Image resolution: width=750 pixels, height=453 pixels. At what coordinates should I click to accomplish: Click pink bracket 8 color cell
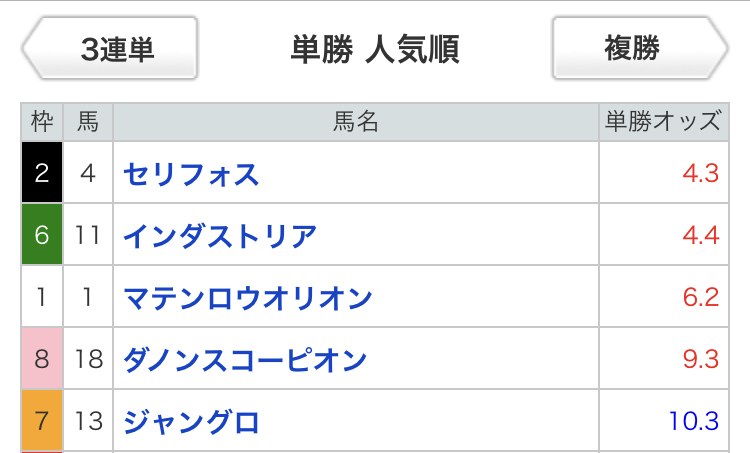coord(42,360)
